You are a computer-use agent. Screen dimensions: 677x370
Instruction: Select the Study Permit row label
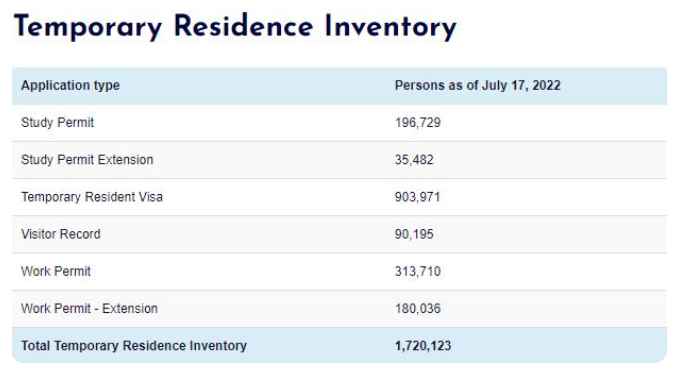[x=57, y=123]
